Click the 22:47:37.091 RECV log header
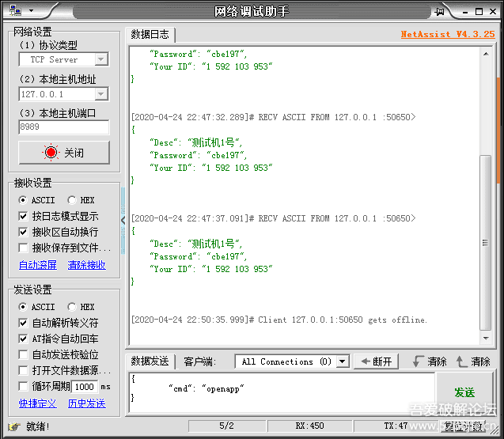The width and height of the screenshot is (504, 439). pos(273,218)
